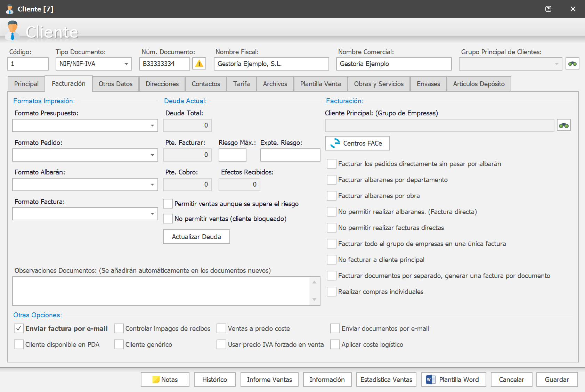
Task: Click binoculars search for Cliente Principal
Action: click(564, 125)
